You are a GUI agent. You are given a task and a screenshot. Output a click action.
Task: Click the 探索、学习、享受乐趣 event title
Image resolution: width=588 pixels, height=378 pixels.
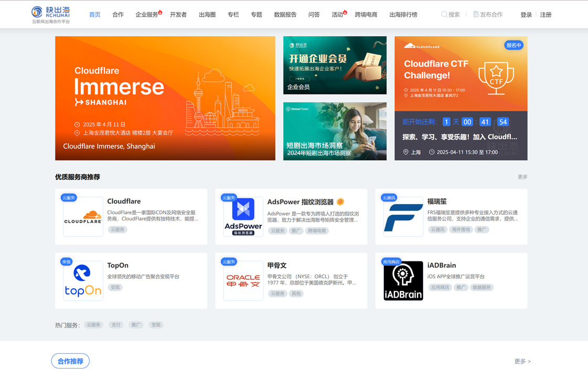point(460,137)
